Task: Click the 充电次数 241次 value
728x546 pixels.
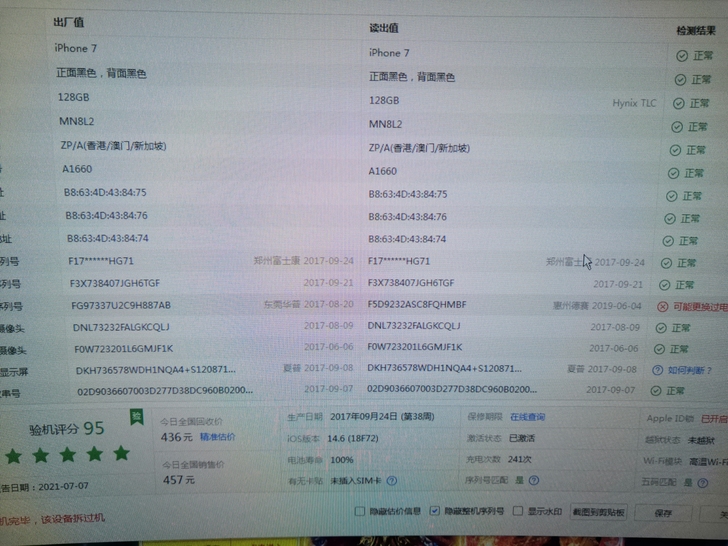Action: 520,459
